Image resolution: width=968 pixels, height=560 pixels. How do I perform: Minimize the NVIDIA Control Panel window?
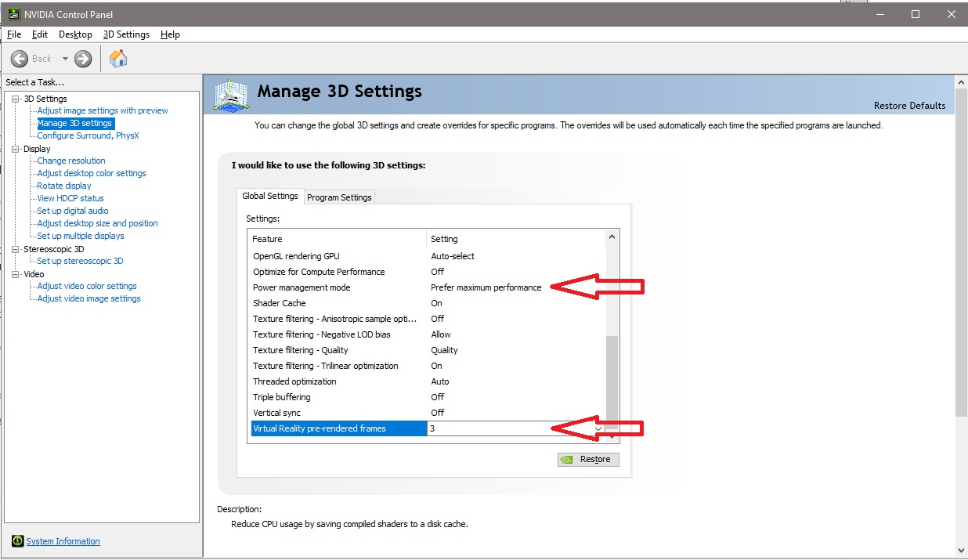tap(880, 14)
